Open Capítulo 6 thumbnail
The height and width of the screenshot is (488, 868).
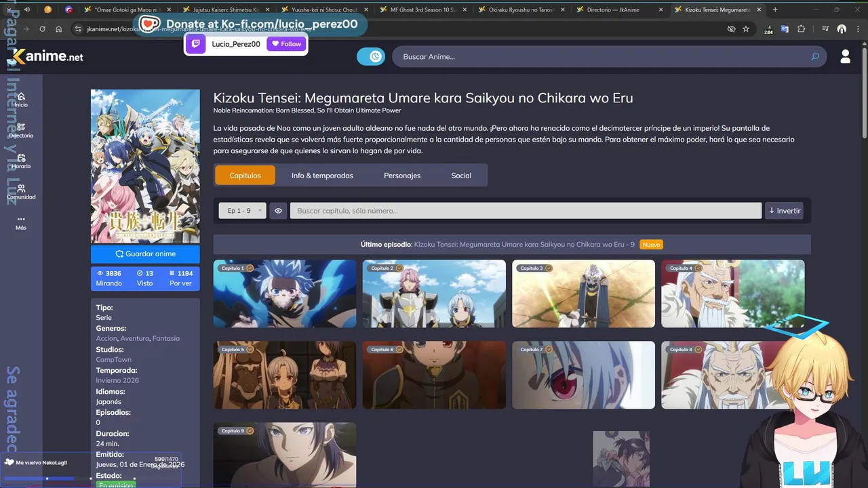click(x=434, y=375)
